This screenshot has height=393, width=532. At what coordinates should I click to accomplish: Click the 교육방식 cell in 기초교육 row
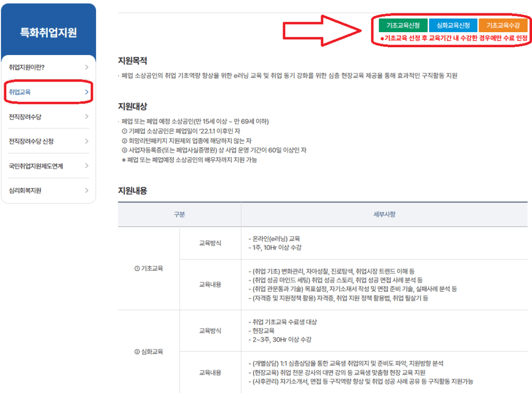210,243
